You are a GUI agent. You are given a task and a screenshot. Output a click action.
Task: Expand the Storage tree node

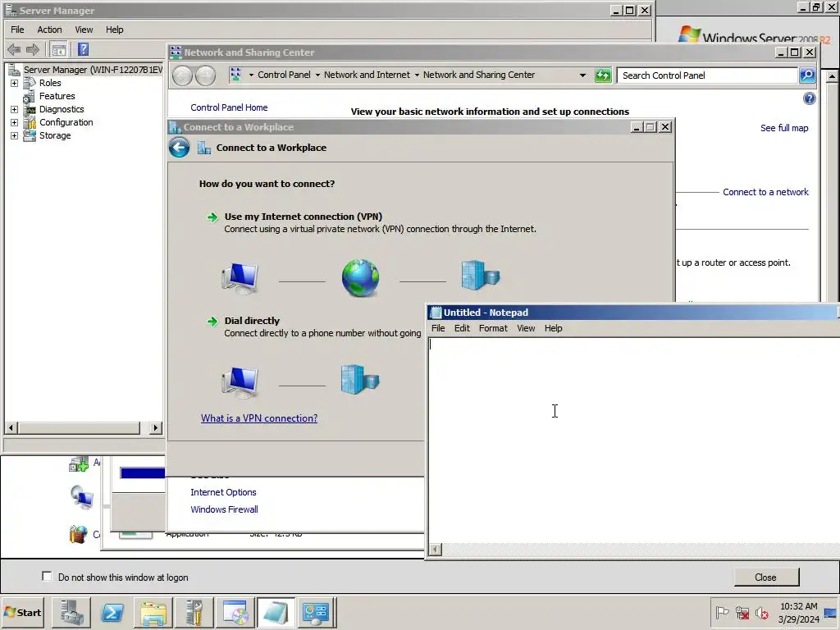pos(15,135)
